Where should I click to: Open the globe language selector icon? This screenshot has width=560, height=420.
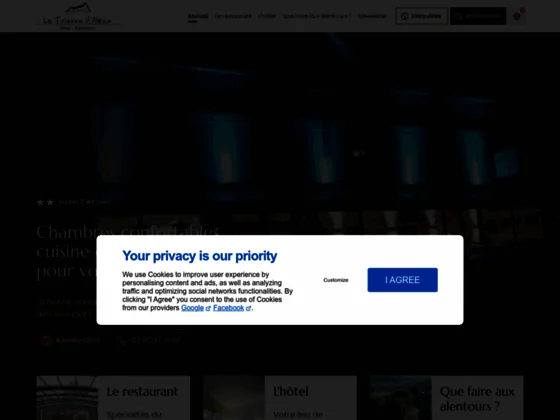(516, 16)
